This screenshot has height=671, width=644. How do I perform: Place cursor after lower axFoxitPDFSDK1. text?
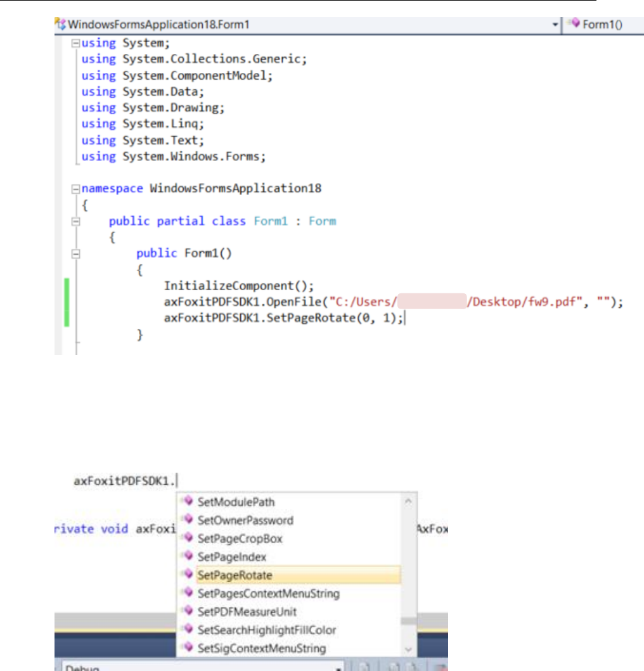click(177, 481)
